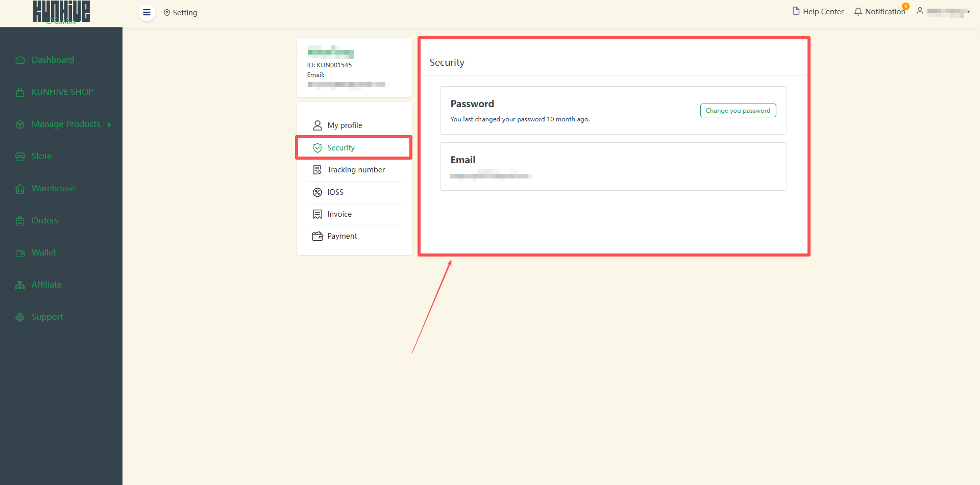Image resolution: width=980 pixels, height=485 pixels.
Task: Click the IOSS percent icon
Action: coord(317,192)
